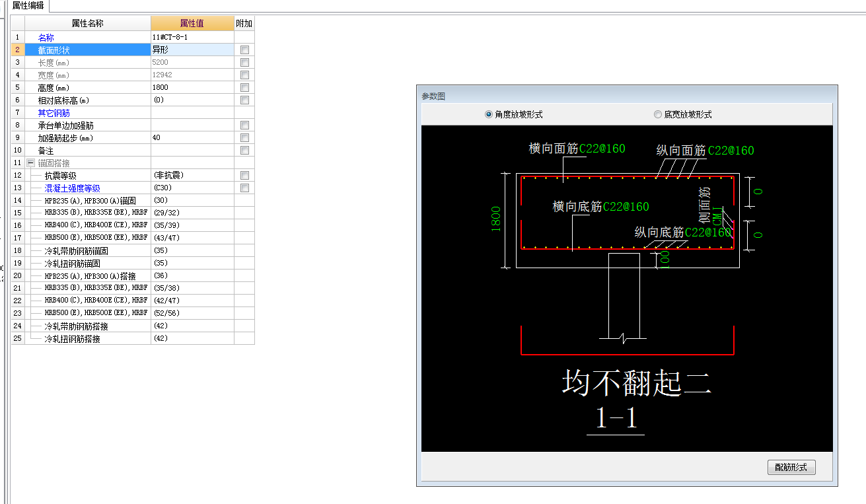Collapse the 锚固搭接 group
This screenshot has width=866, height=504.
[30, 162]
